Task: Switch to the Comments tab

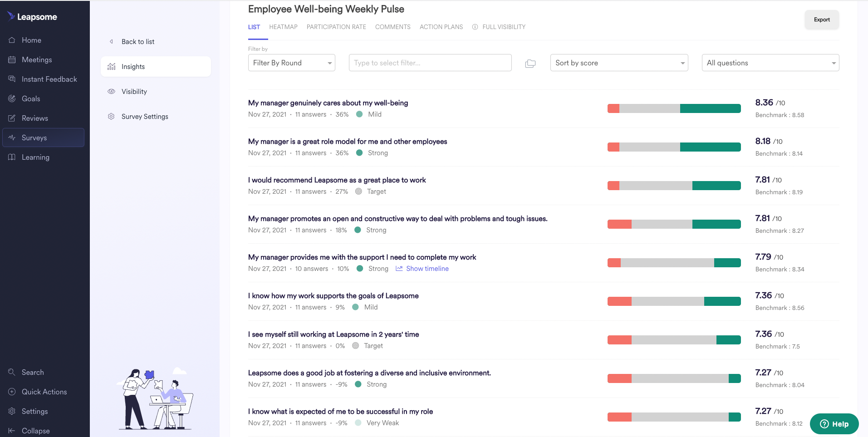Action: click(x=393, y=27)
